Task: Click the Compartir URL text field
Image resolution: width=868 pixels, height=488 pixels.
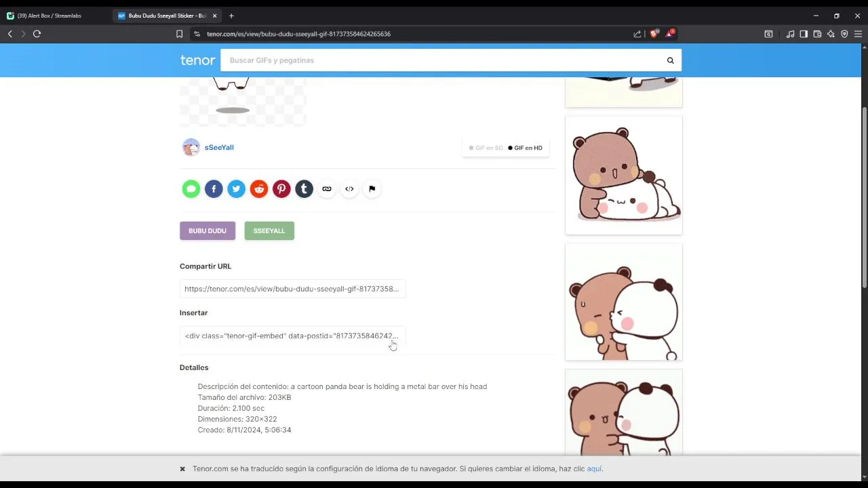Action: (292, 289)
